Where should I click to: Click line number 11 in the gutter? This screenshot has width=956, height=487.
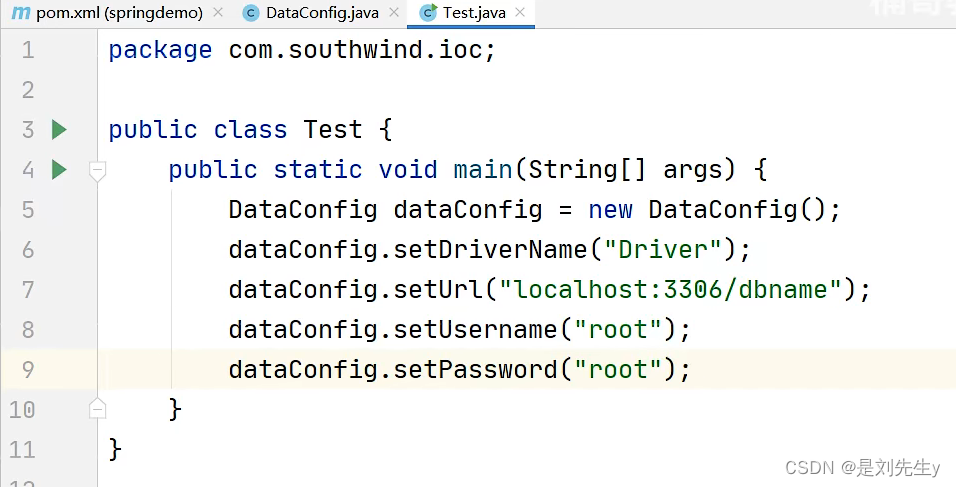click(x=22, y=450)
